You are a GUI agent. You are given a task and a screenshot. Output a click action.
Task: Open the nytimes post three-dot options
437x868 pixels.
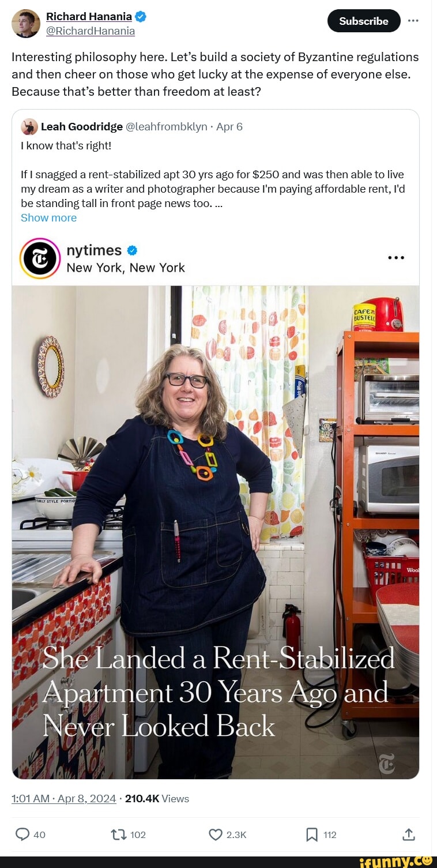[396, 258]
